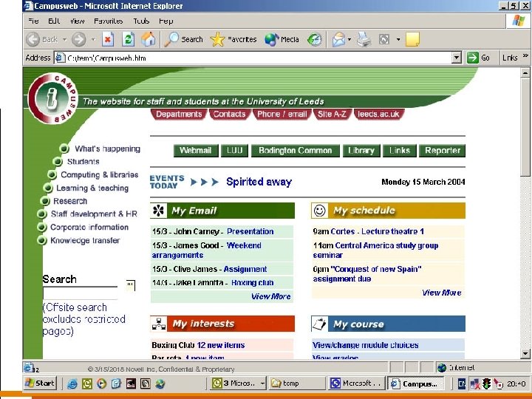532x399 pixels.
Task: Click the Address bar URL field
Action: coord(253,58)
